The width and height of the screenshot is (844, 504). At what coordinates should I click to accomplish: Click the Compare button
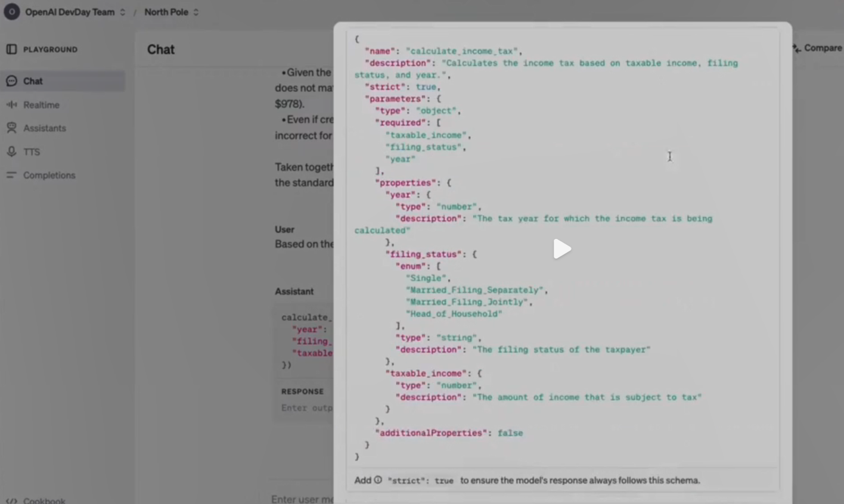pyautogui.click(x=817, y=48)
